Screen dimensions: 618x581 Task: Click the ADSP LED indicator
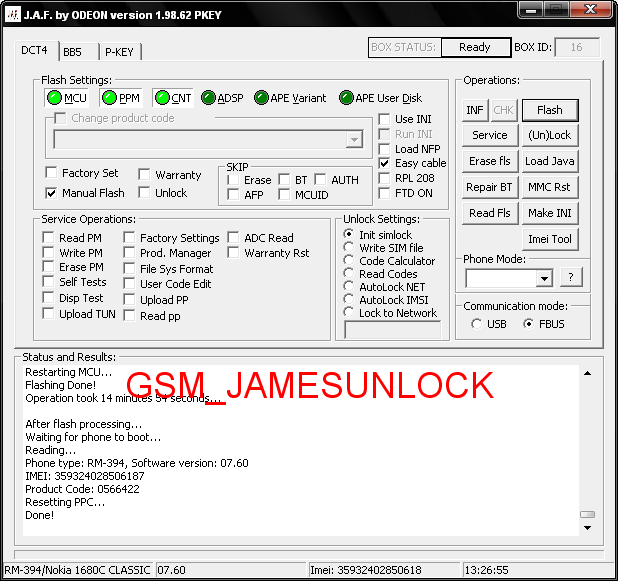(208, 98)
